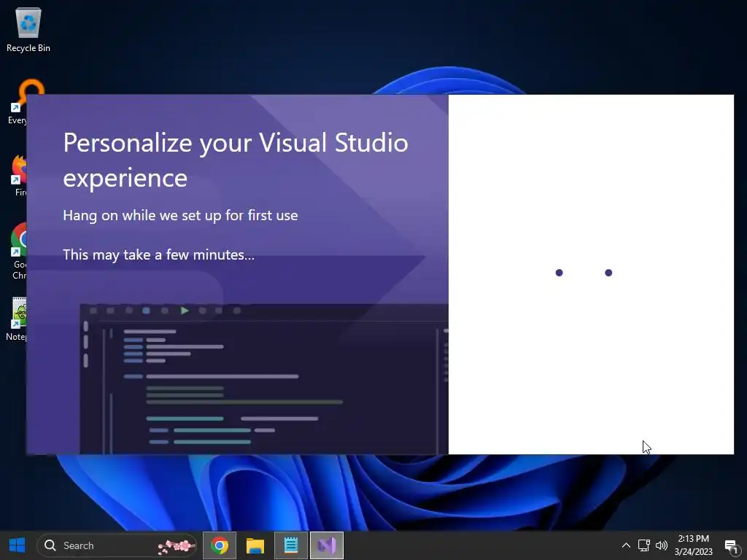This screenshot has width=747, height=560.
Task: Open the volume control tray icon
Action: pos(661,545)
